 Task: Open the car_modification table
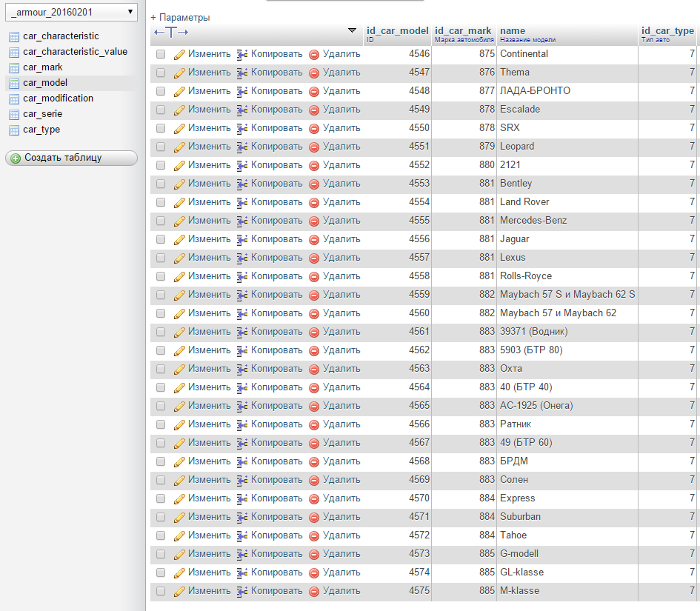pyautogui.click(x=58, y=99)
